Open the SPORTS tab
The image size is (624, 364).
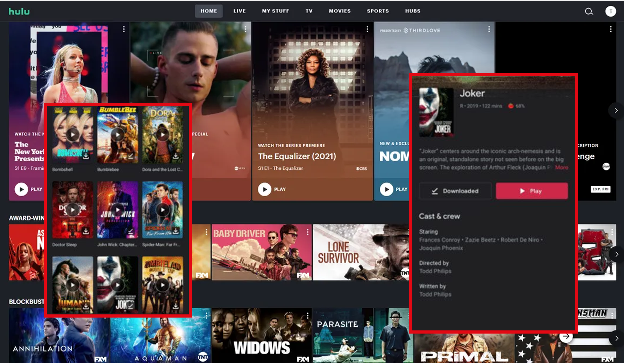tap(378, 11)
